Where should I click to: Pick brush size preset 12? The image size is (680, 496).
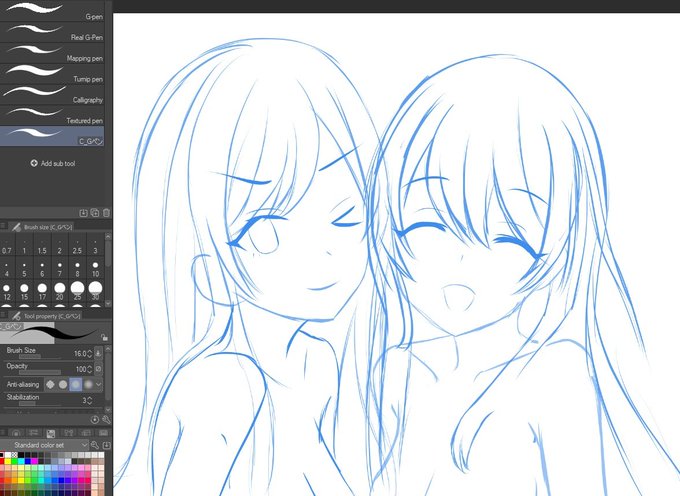[x=7, y=292]
